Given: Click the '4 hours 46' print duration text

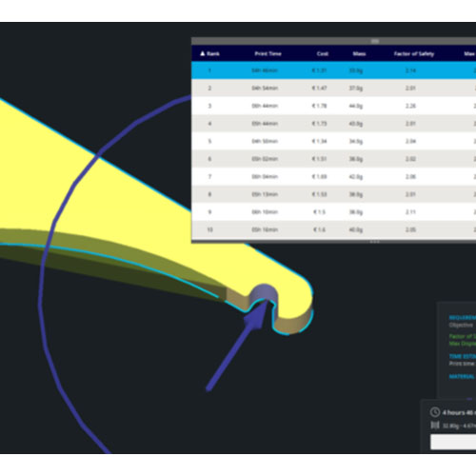Looking at the screenshot, I should click(459, 412).
